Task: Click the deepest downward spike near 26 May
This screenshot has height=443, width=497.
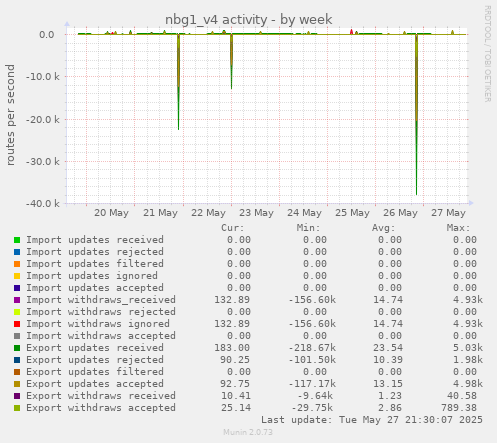Action: pos(416,115)
